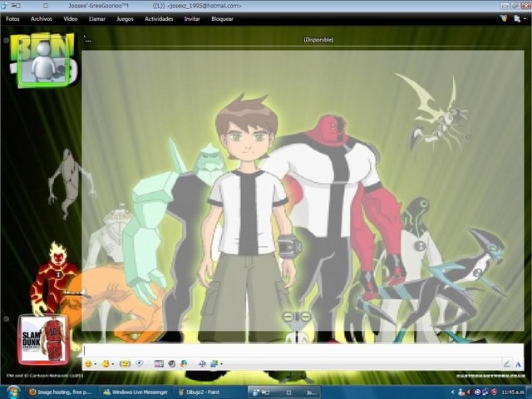Image resolution: width=532 pixels, height=399 pixels.
Task: Expand the background picker dropdown arrow
Action: tap(222, 364)
